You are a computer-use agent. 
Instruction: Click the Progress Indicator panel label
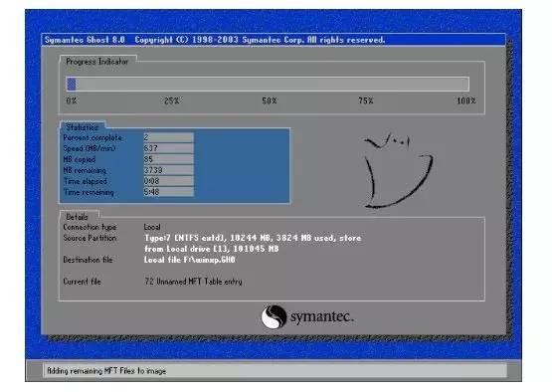pos(97,62)
